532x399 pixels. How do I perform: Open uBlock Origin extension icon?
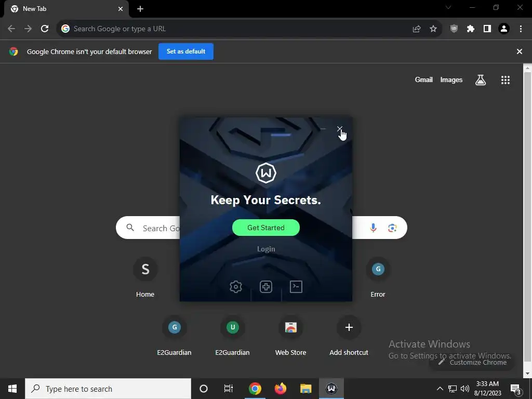coord(454,29)
